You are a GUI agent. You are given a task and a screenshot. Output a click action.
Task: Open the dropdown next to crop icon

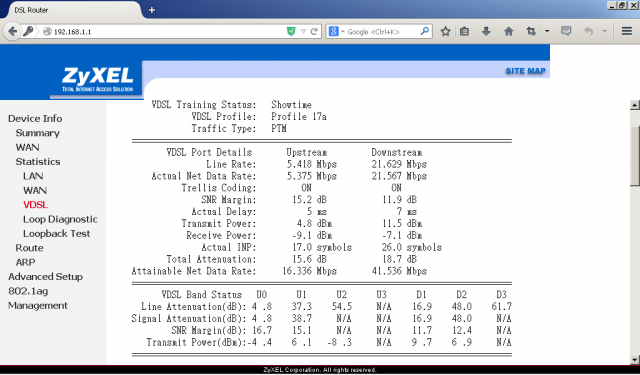pos(547,31)
